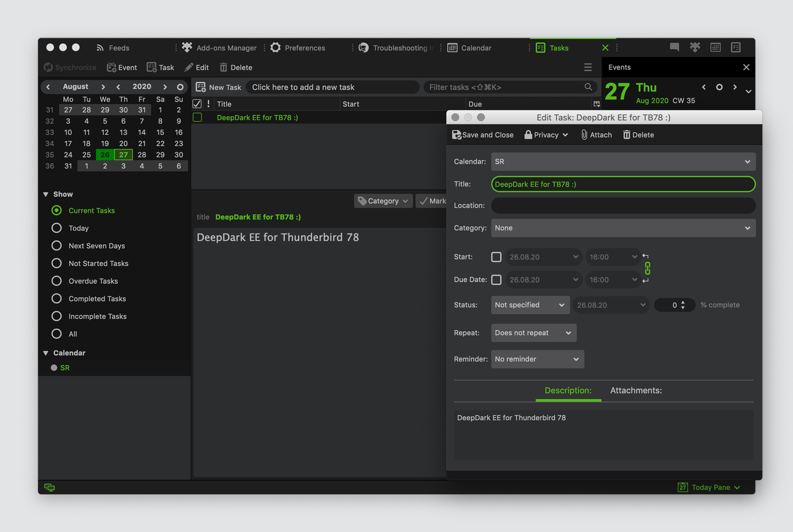Switch to the Troubleshooting tab
The width and height of the screenshot is (793, 532).
[395, 48]
